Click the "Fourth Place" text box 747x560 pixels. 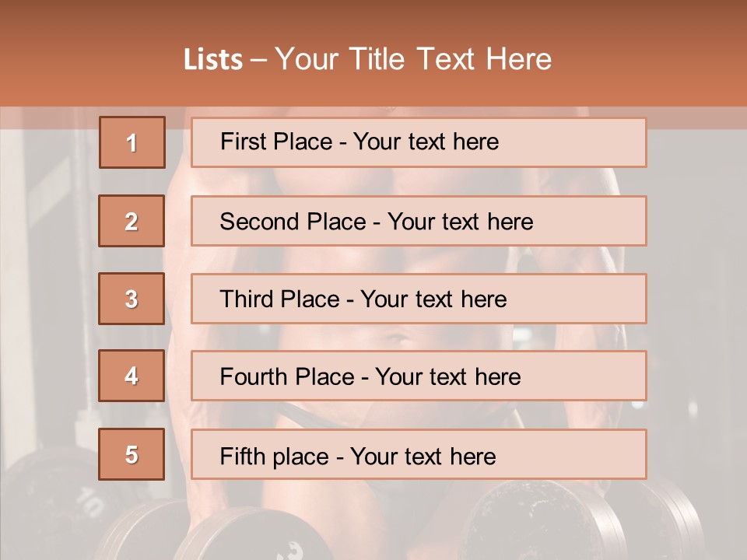click(419, 376)
